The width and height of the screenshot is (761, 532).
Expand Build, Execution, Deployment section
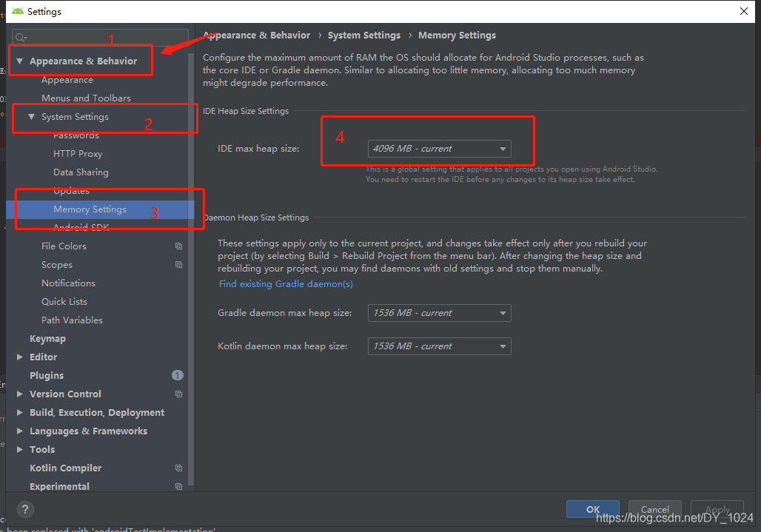click(x=19, y=413)
